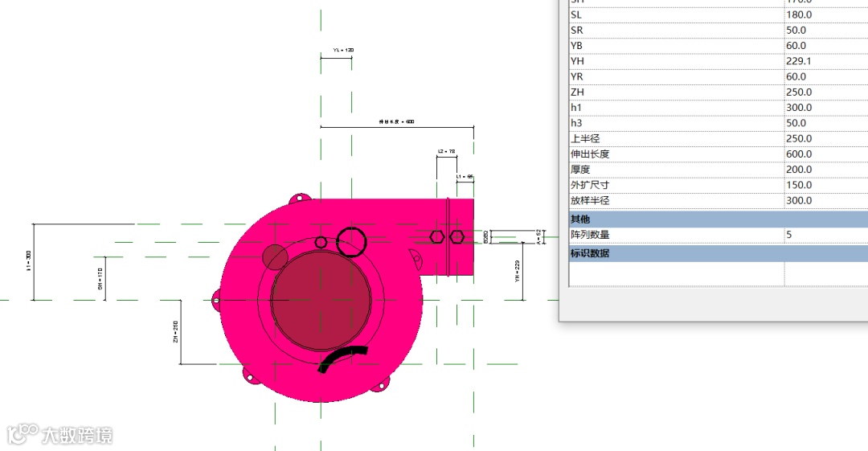Select the 伸出长度 parameter row
The image size is (868, 451).
[x=718, y=154]
